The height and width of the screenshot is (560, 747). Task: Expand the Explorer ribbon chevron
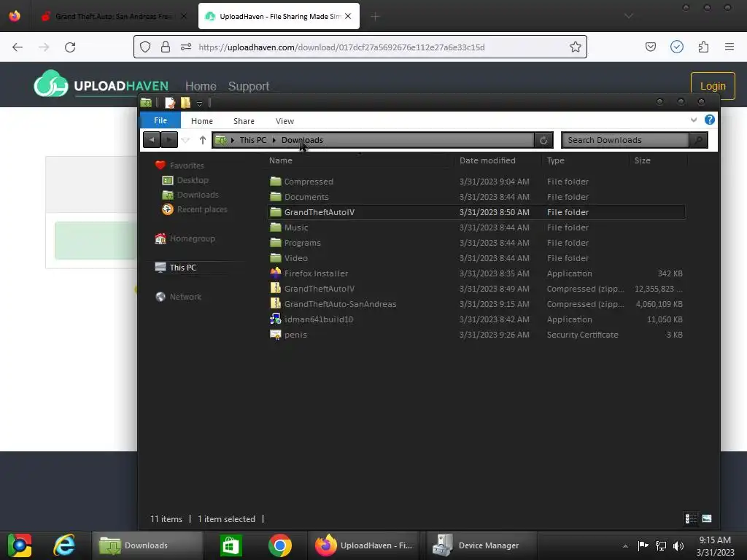pos(694,120)
